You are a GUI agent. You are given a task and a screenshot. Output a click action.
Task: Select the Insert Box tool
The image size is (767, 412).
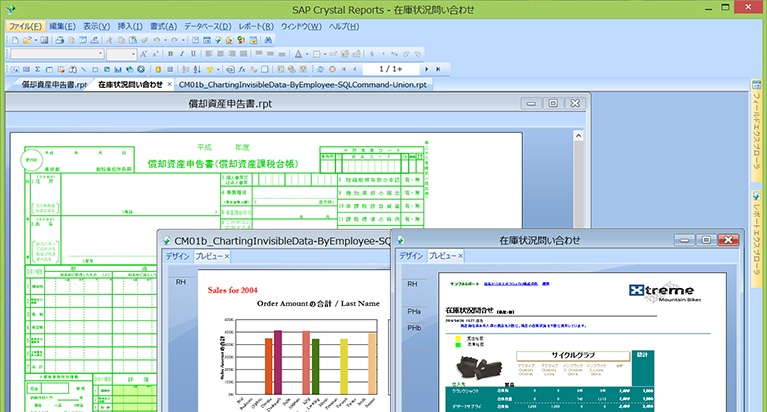95,69
